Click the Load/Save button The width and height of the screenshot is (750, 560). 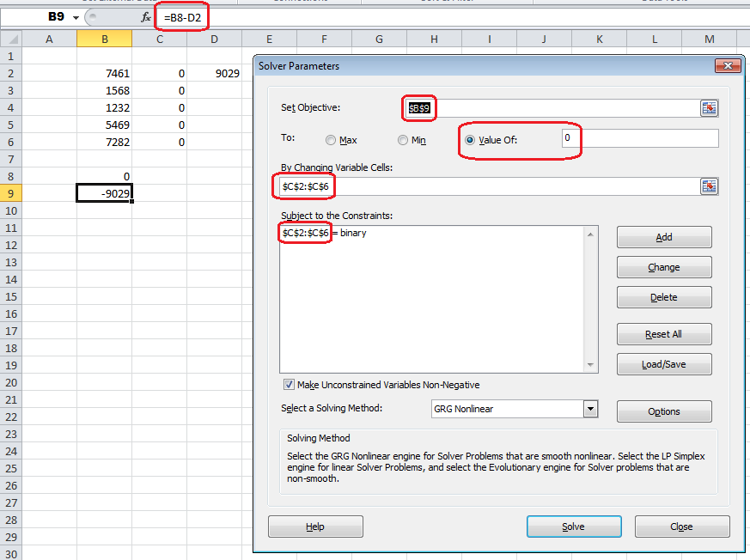664,364
